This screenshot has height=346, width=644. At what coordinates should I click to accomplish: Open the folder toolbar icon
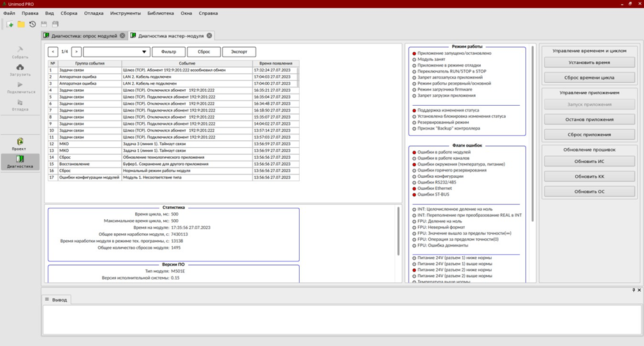tap(21, 25)
